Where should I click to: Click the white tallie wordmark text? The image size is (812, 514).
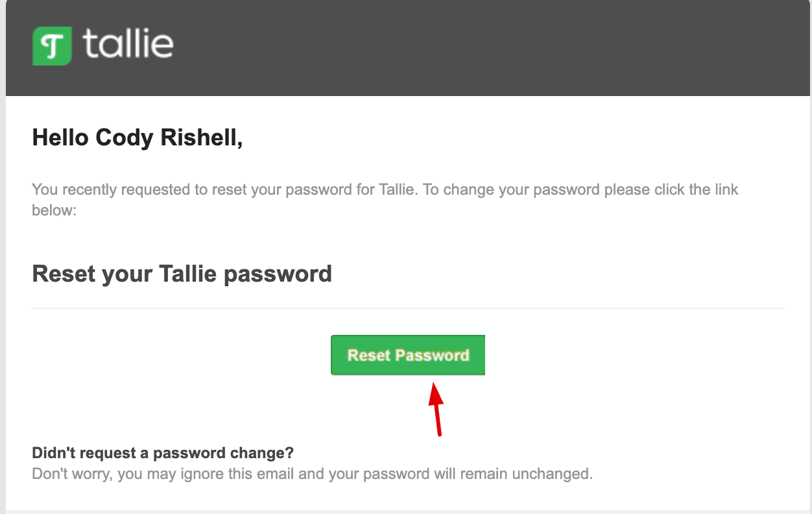tap(128, 45)
